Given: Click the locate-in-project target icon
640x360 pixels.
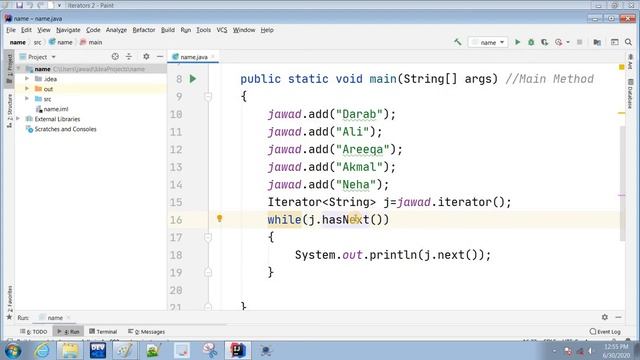Looking at the screenshot, I should [115, 57].
